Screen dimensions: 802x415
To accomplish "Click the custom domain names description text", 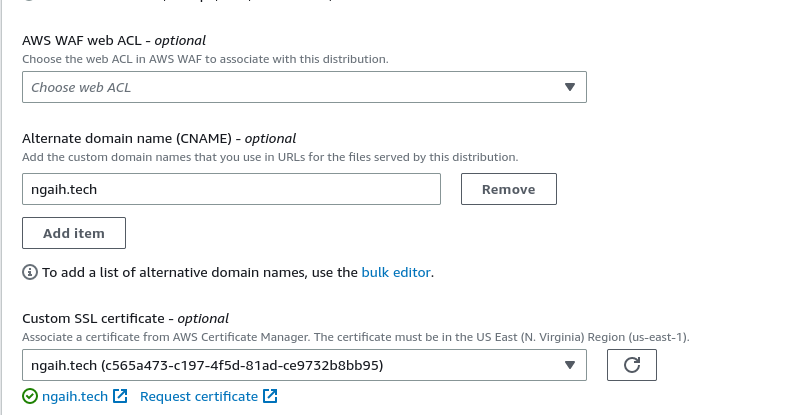I will tap(270, 157).
